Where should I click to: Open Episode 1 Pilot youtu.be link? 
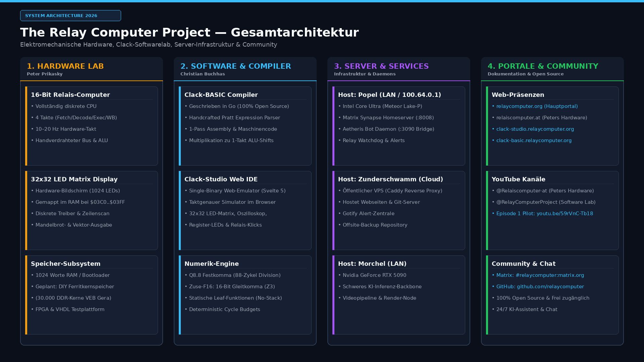pos(545,214)
